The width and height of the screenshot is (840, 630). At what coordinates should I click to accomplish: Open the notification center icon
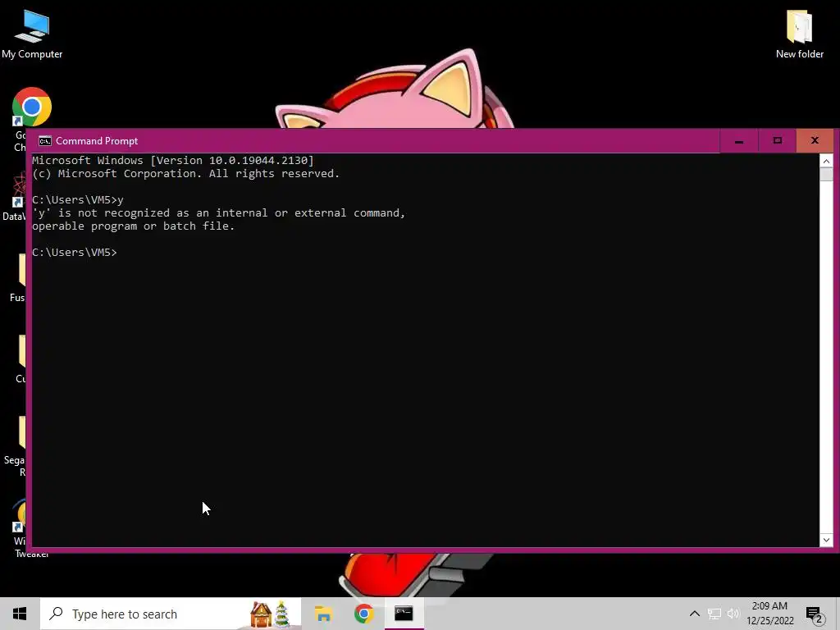815,614
